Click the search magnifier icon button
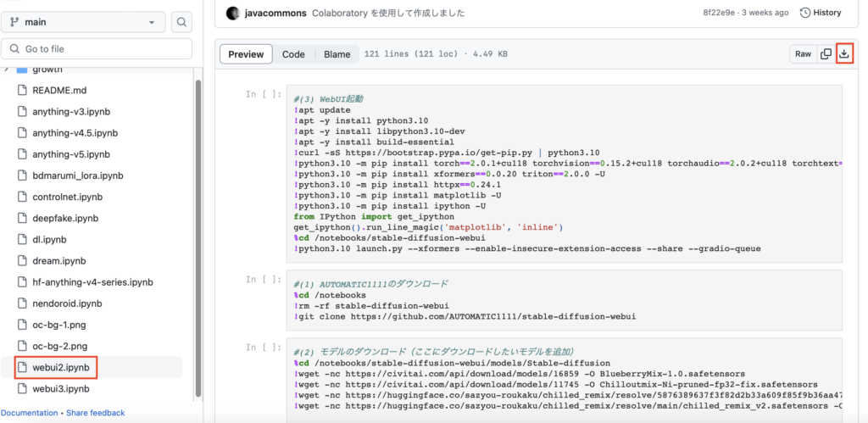This screenshot has height=423, width=868. point(181,22)
